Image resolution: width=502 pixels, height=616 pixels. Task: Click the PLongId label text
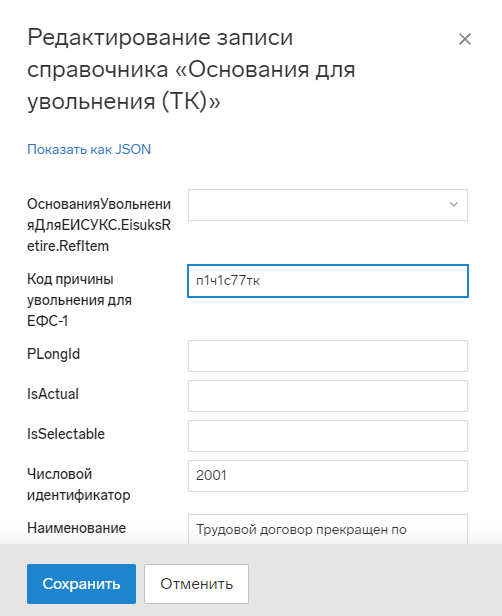tap(53, 354)
